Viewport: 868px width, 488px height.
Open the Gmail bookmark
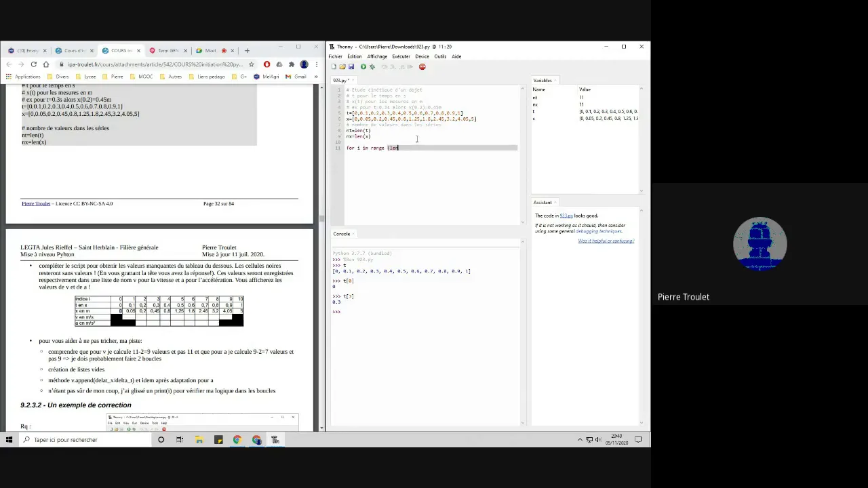tap(296, 77)
